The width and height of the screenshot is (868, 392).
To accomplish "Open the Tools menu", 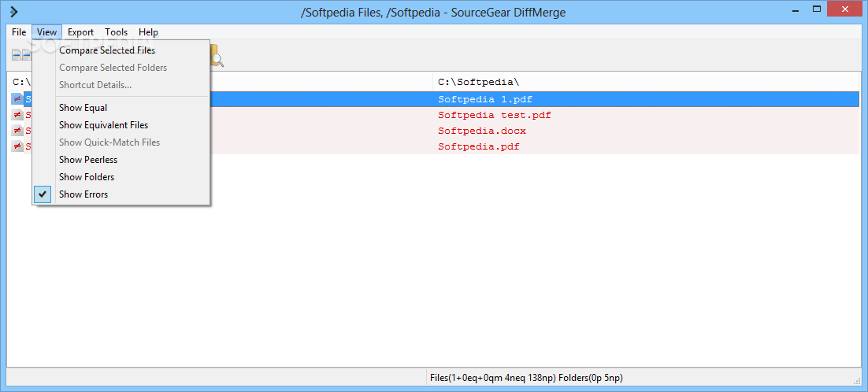I will pyautogui.click(x=117, y=32).
